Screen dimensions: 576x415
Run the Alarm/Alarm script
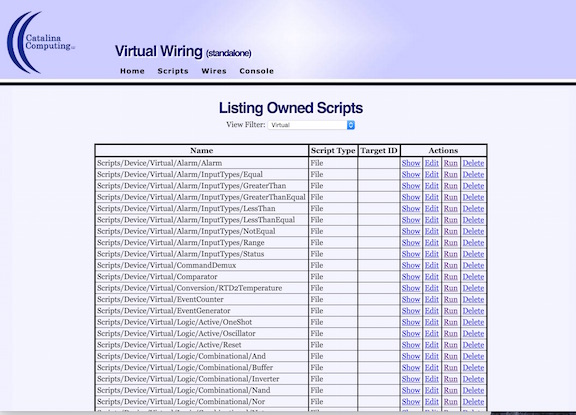click(x=450, y=163)
